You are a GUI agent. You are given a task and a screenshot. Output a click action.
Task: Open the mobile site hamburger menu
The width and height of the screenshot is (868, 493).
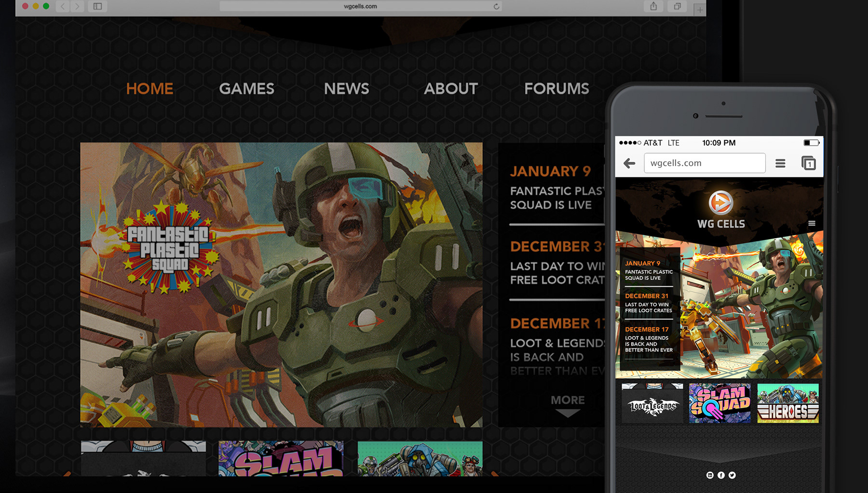[x=812, y=223]
